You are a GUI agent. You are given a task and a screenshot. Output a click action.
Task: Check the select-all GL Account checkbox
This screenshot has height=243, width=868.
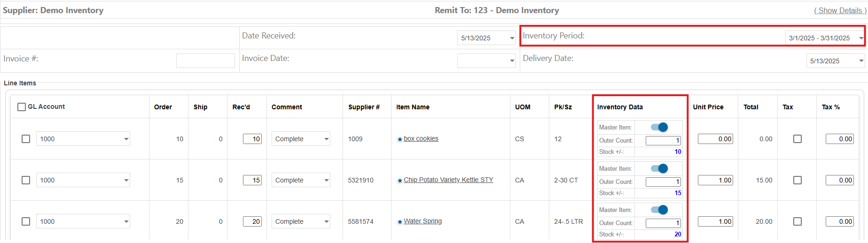(x=22, y=107)
